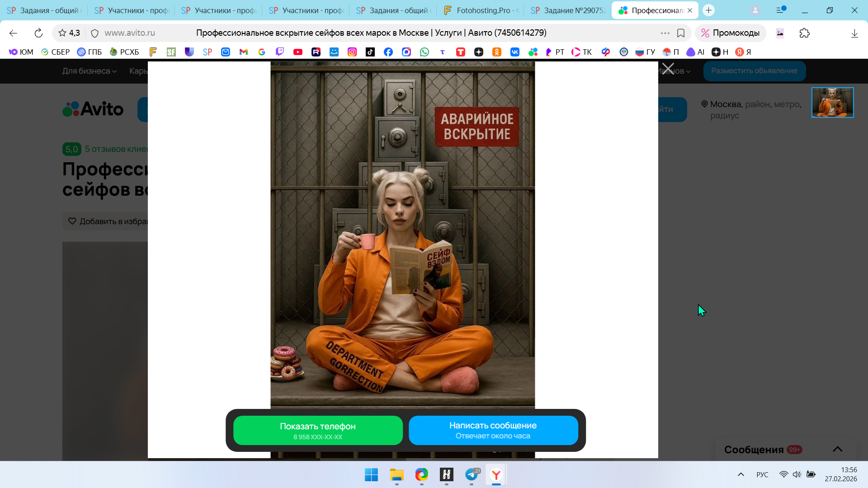The height and width of the screenshot is (488, 868).
Task: Open the downloads arrow icon
Action: (x=854, y=33)
